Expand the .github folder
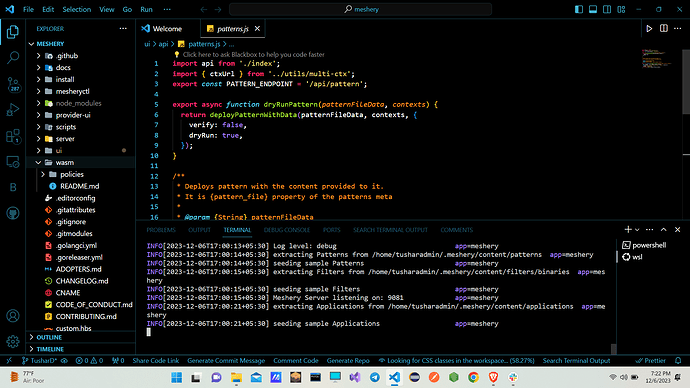690x388 pixels. click(38, 56)
